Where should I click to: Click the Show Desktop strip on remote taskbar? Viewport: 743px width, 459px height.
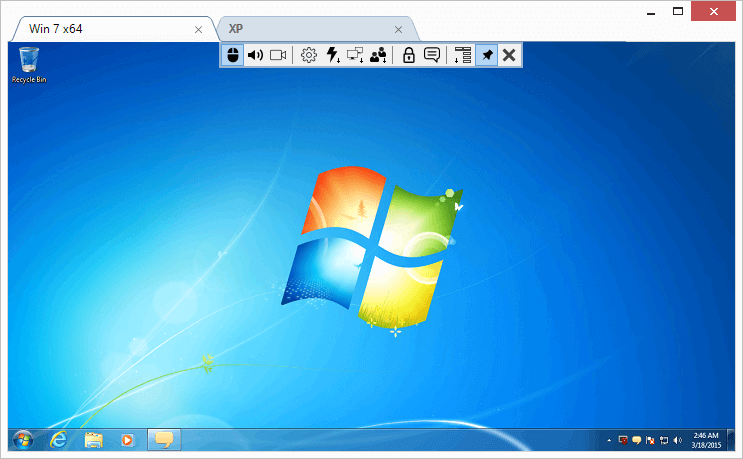coord(731,440)
